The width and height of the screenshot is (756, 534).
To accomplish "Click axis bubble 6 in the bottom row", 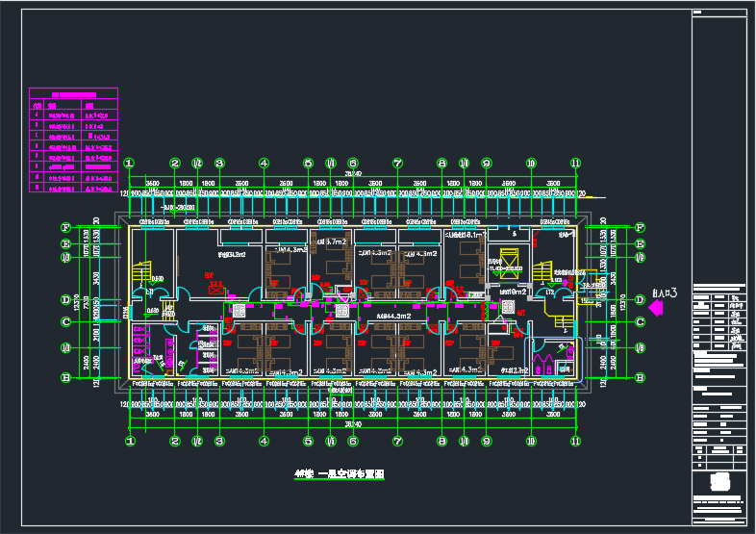I will (353, 442).
